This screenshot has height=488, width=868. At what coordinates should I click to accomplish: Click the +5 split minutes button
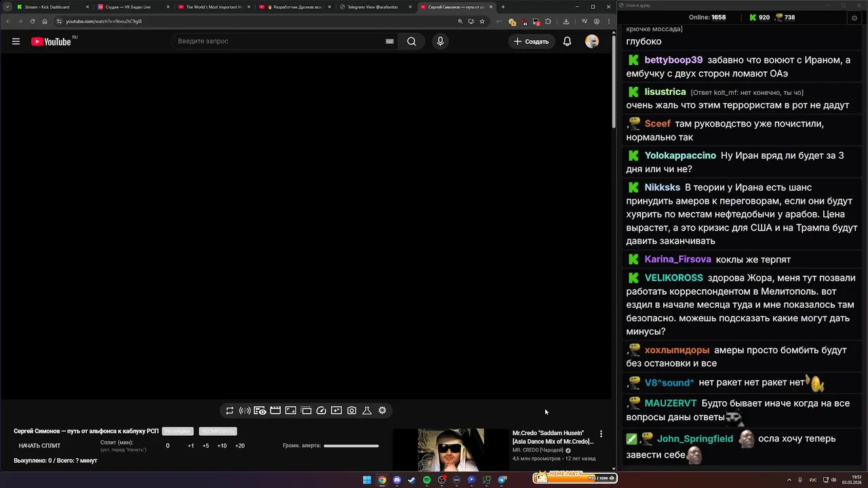click(x=205, y=446)
